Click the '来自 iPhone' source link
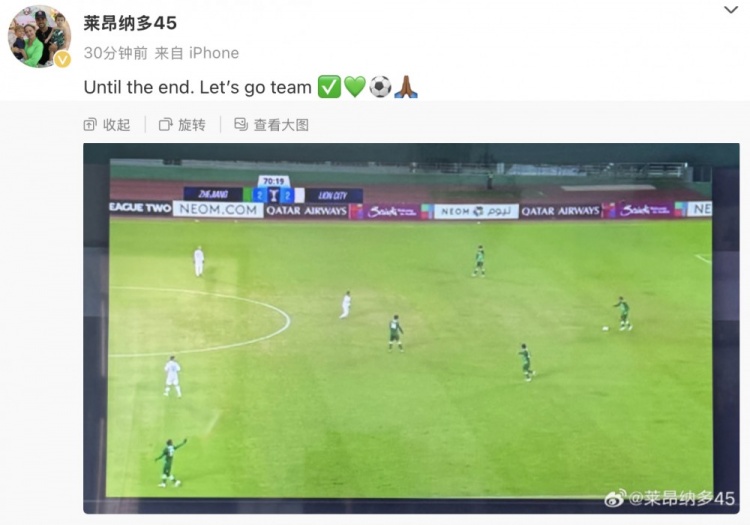The width and height of the screenshot is (750, 525). coord(197,53)
